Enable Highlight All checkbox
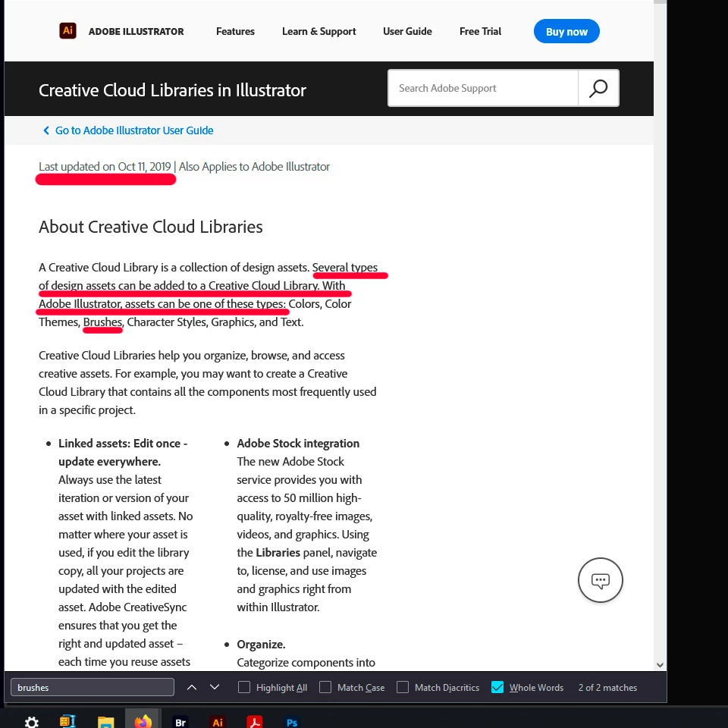 click(x=243, y=687)
